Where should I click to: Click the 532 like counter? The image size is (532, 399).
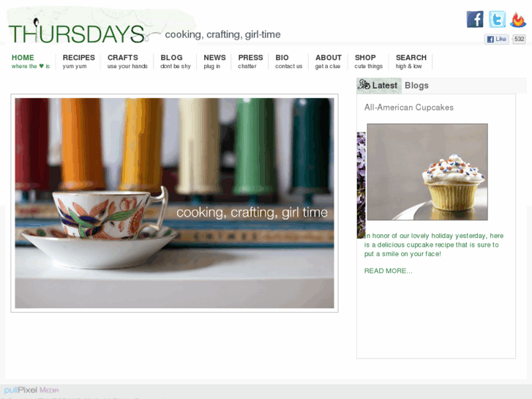(519, 39)
